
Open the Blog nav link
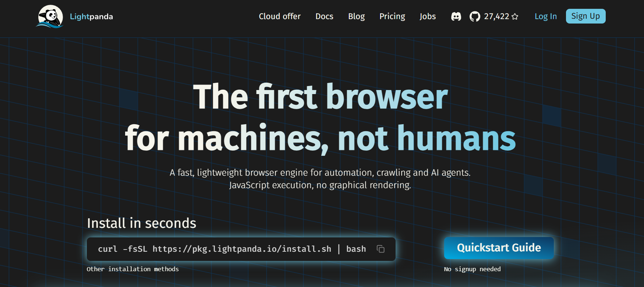tap(356, 17)
